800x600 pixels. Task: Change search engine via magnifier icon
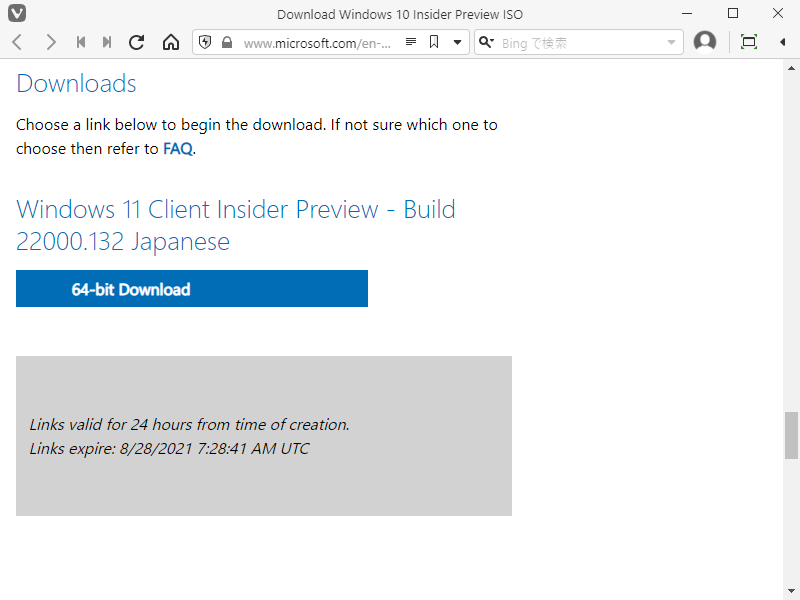click(x=486, y=42)
